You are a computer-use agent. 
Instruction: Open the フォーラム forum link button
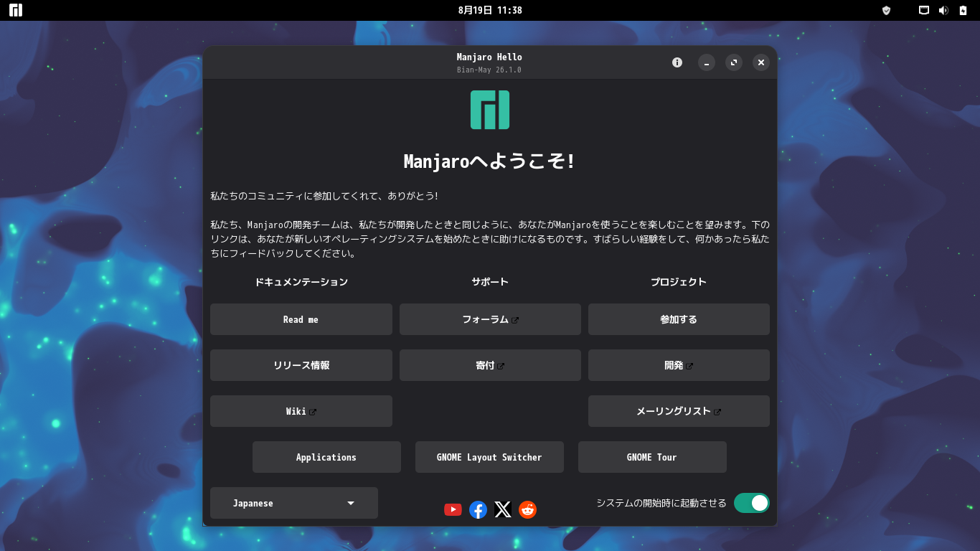[x=490, y=319]
